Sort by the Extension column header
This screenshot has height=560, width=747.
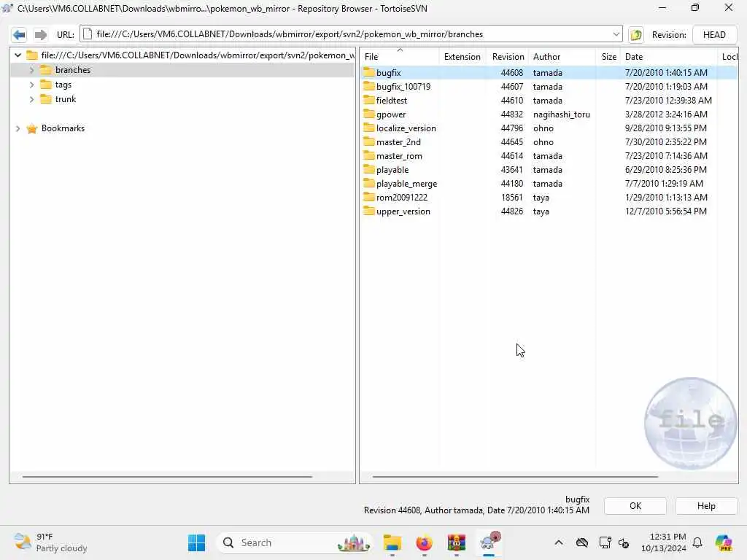[x=462, y=57]
